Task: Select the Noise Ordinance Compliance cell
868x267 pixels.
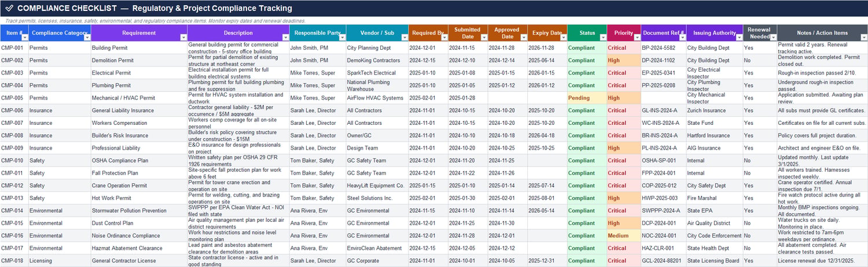Action: click(139, 236)
